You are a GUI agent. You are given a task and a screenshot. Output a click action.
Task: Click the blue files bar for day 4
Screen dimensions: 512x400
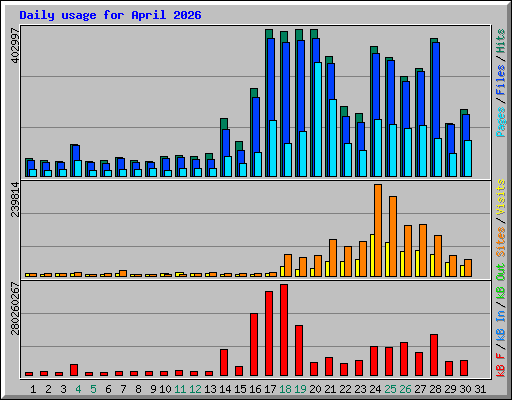click(x=76, y=153)
